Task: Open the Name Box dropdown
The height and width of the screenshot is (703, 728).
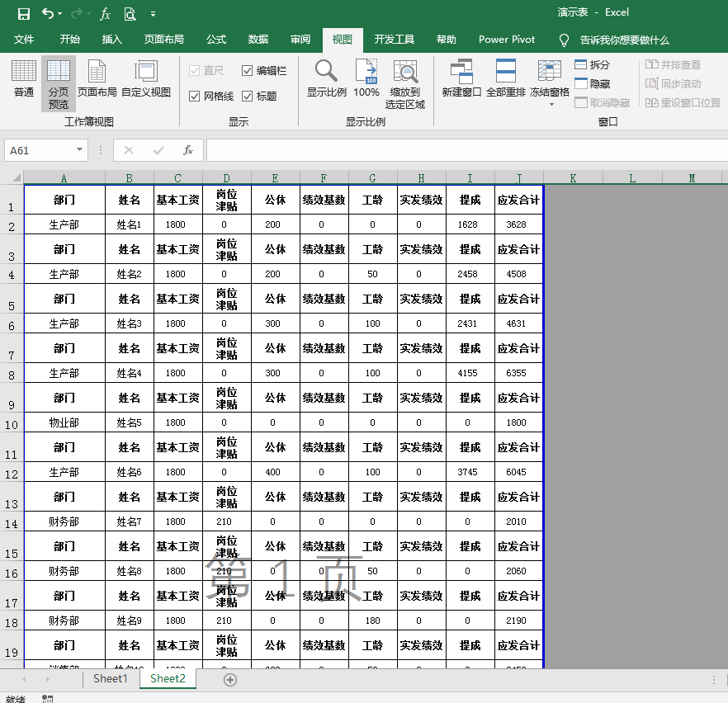Action: click(x=80, y=150)
